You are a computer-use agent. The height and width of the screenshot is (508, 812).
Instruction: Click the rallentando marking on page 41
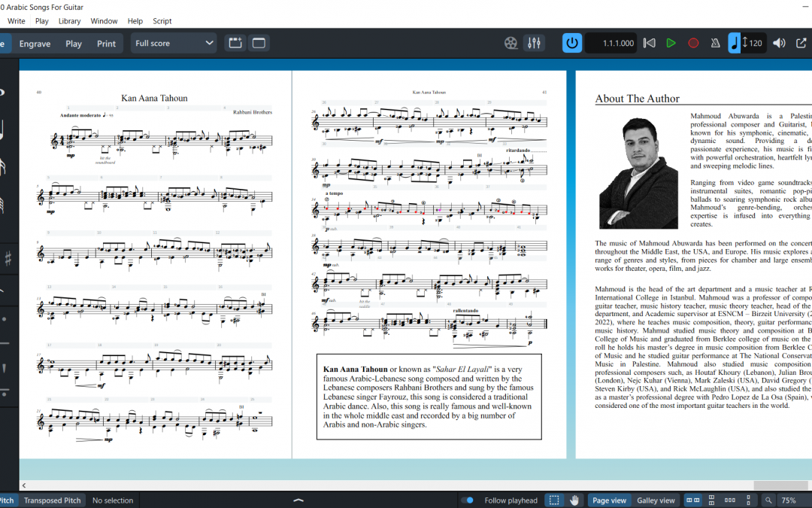click(465, 311)
